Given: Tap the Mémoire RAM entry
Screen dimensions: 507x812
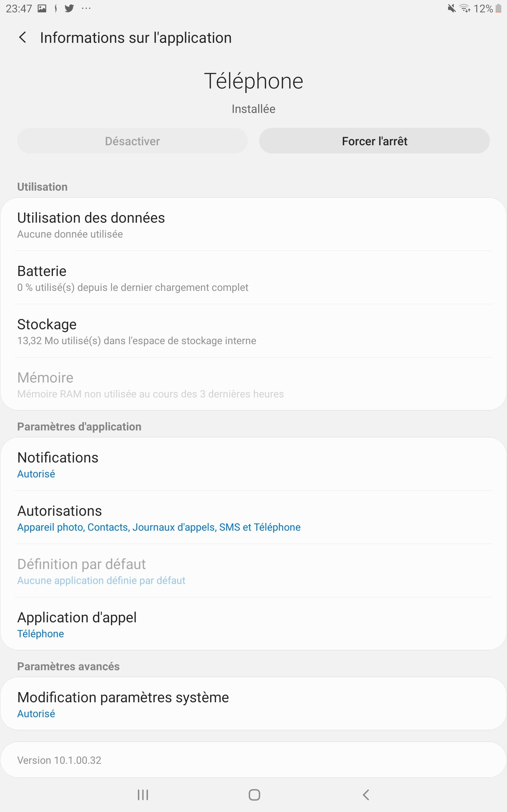Looking at the screenshot, I should (x=253, y=384).
